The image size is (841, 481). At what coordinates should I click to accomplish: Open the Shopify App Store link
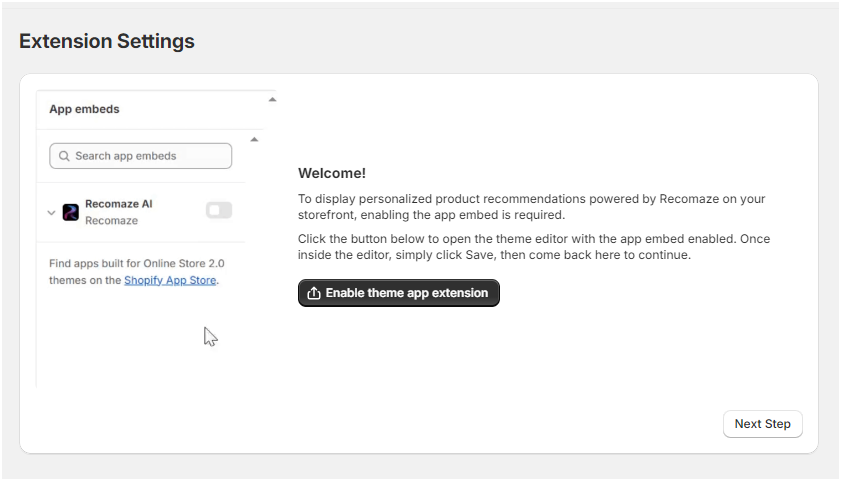[x=169, y=280]
